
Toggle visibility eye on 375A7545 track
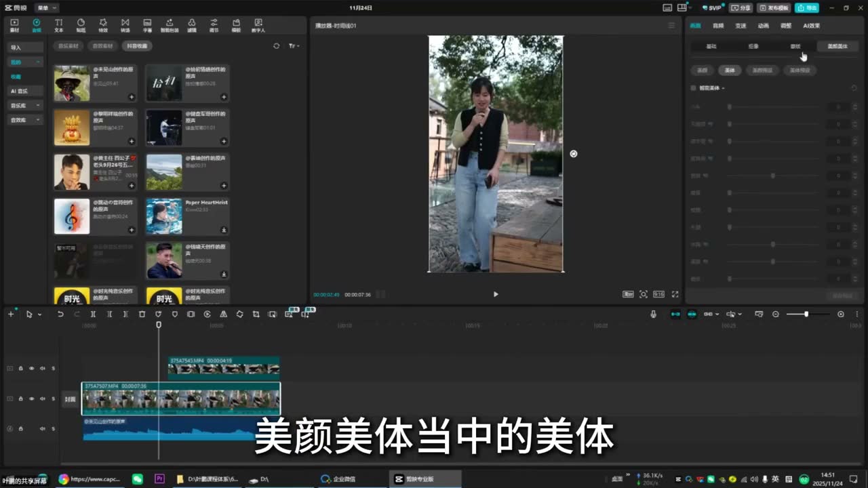pyautogui.click(x=31, y=369)
